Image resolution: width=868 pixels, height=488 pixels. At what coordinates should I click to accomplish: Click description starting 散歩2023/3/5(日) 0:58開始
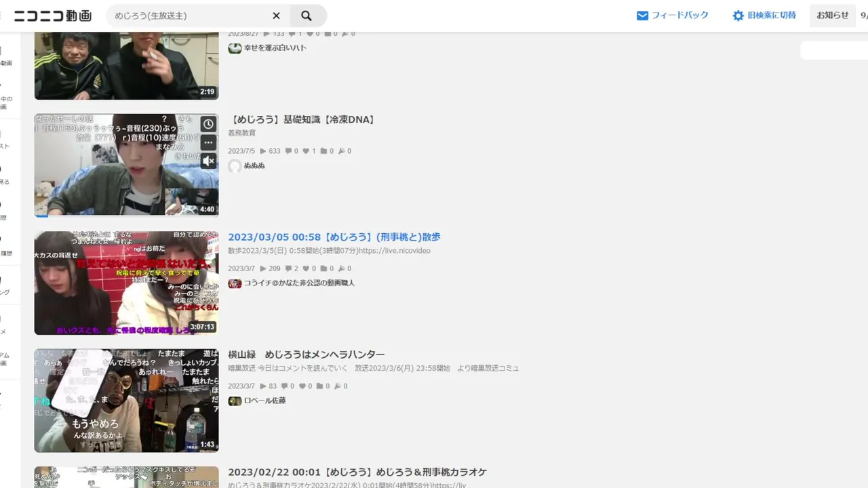click(x=330, y=251)
